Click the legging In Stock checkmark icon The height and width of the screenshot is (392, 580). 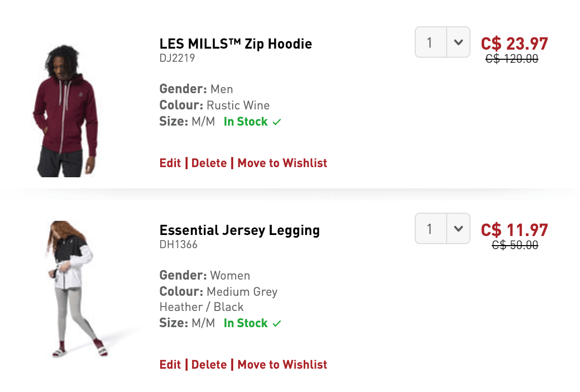tap(277, 324)
